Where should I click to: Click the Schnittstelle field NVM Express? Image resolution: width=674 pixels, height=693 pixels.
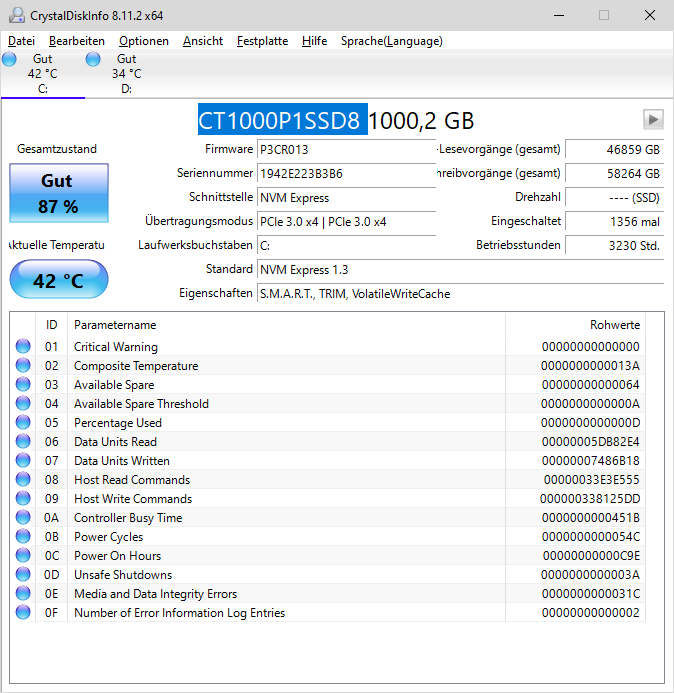346,198
